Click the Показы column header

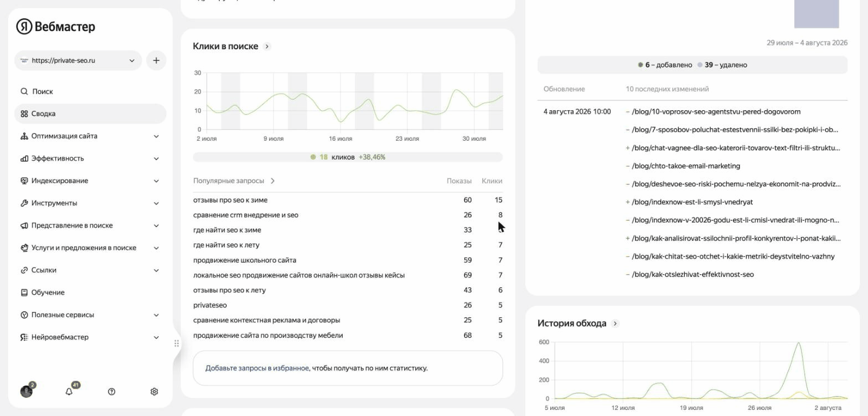[459, 181]
